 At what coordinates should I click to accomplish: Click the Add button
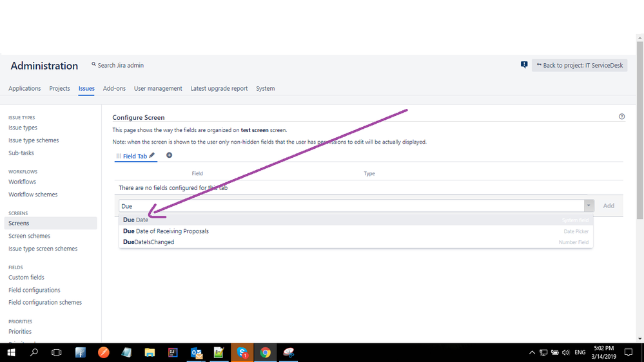point(609,205)
